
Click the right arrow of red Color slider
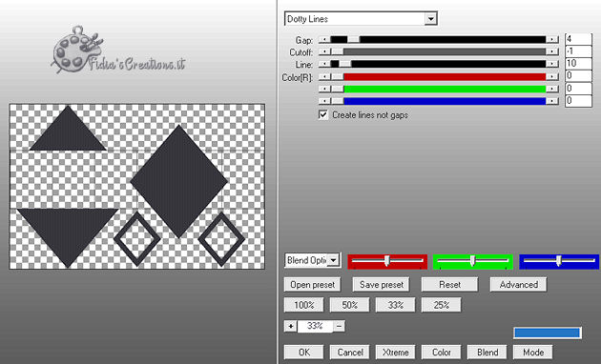pos(552,76)
